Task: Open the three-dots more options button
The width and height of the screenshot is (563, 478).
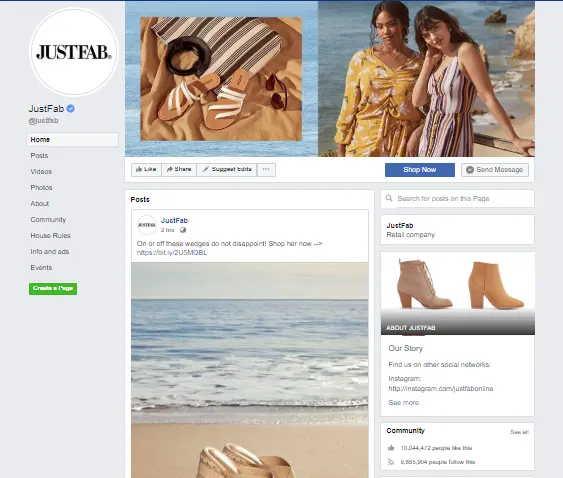Action: pos(266,170)
